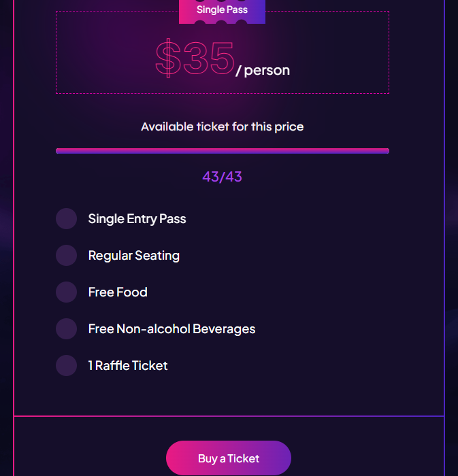Select the Free Non-alcohol Beverages text
This screenshot has width=458, height=476.
click(171, 329)
